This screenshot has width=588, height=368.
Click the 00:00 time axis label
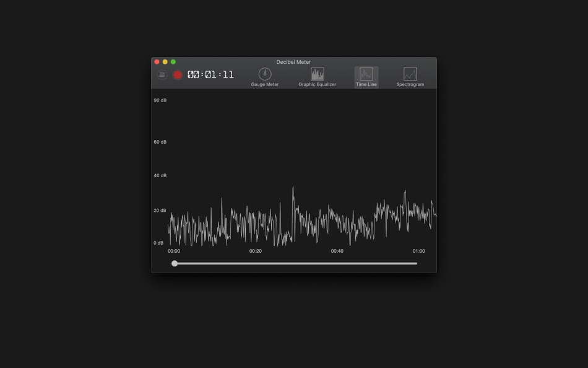click(x=174, y=251)
